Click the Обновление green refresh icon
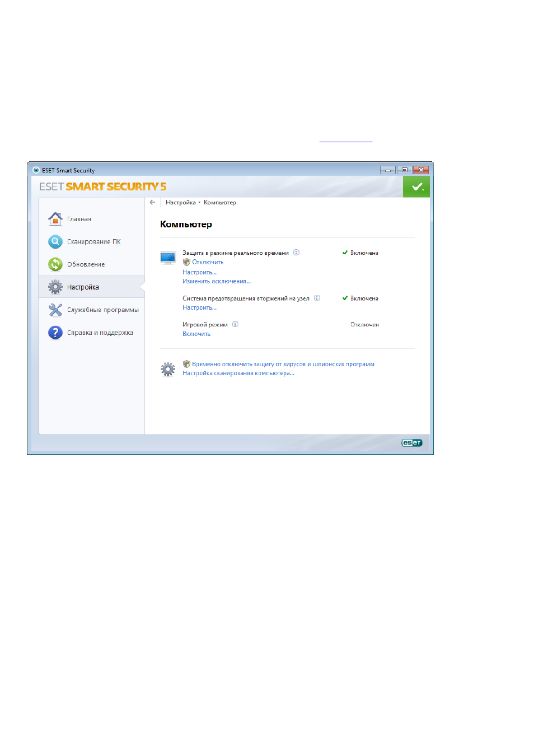 point(55,264)
